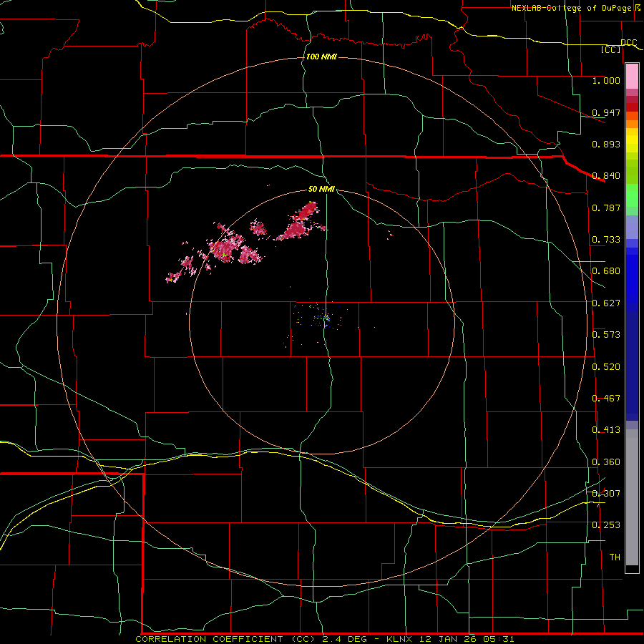Select the 0.680 scale value
The image size is (644, 644).
(606, 271)
